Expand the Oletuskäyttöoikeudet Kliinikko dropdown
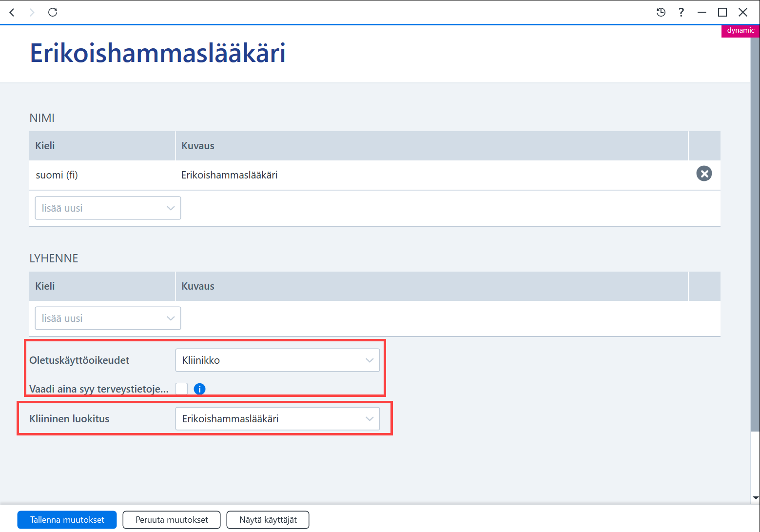The image size is (760, 532). [x=277, y=360]
